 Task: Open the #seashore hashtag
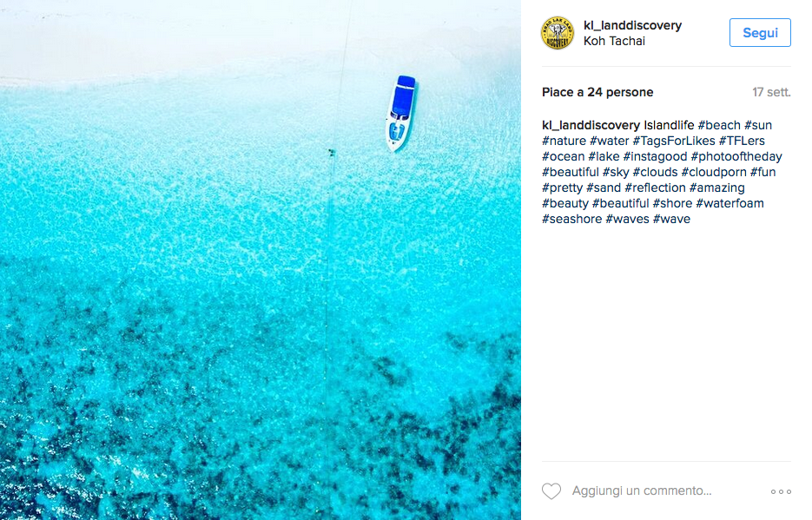pos(572,219)
